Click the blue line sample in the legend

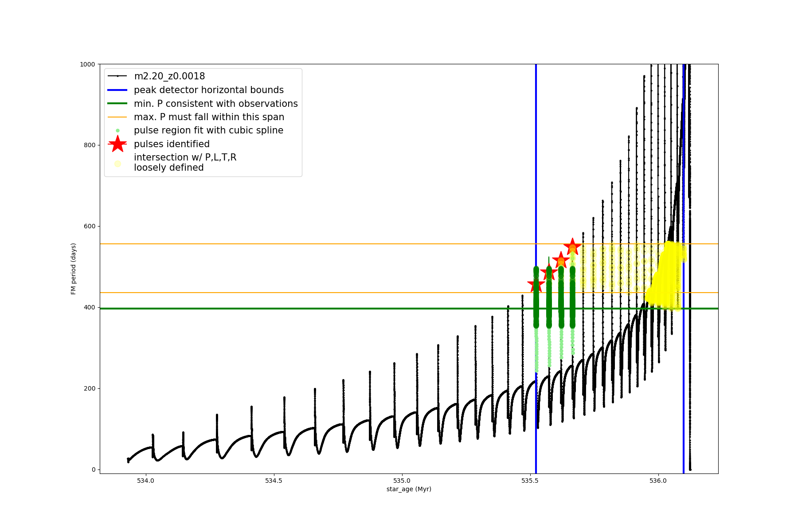tap(117, 90)
